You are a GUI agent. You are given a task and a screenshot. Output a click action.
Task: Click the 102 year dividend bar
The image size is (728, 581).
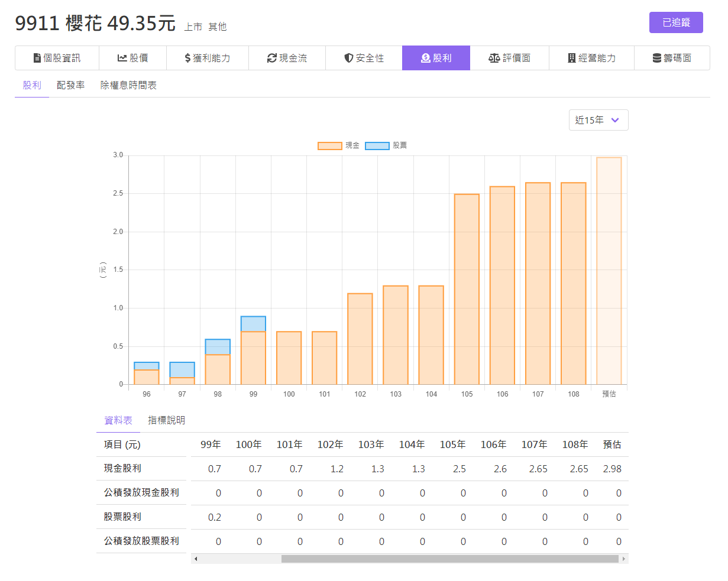click(360, 339)
